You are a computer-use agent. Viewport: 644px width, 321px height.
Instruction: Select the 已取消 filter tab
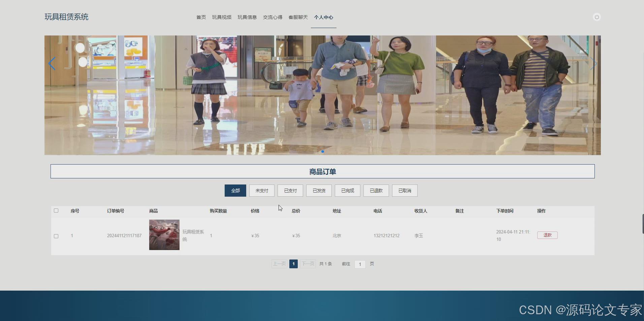(405, 191)
